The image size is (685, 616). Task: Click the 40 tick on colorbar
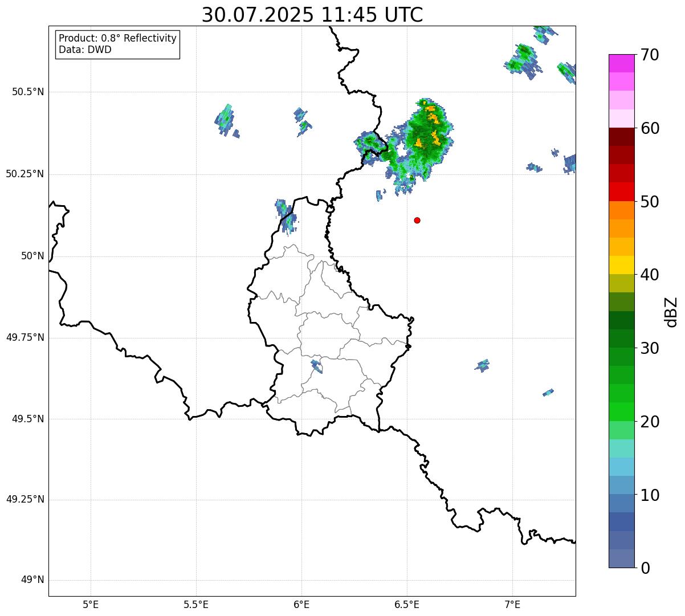650,275
